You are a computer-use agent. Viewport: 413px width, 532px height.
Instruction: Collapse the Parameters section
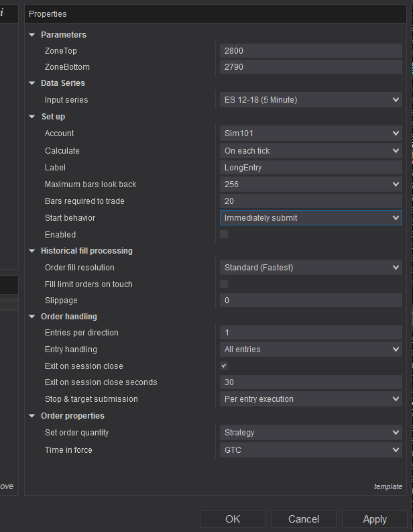coord(32,35)
